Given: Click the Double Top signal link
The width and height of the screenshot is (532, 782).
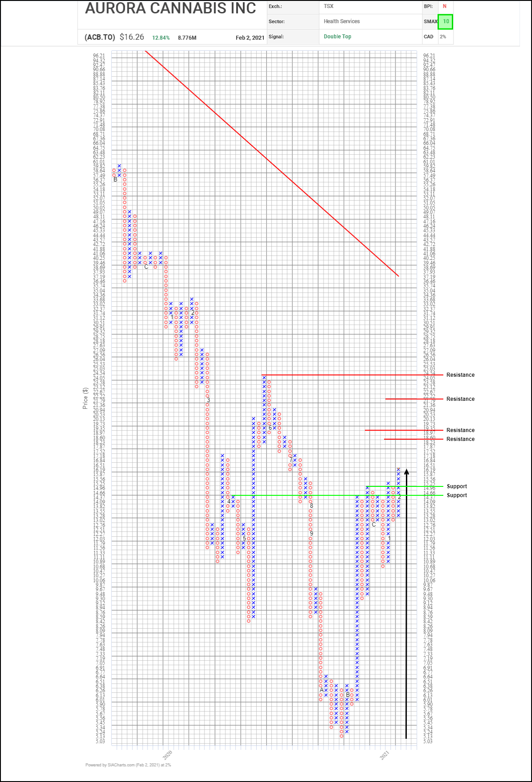Looking at the screenshot, I should 337,37.
